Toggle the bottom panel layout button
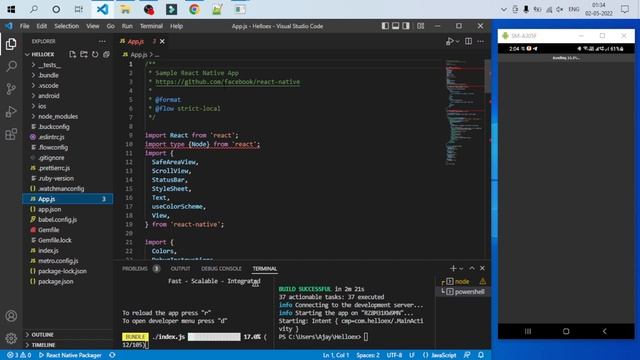 tap(395, 26)
